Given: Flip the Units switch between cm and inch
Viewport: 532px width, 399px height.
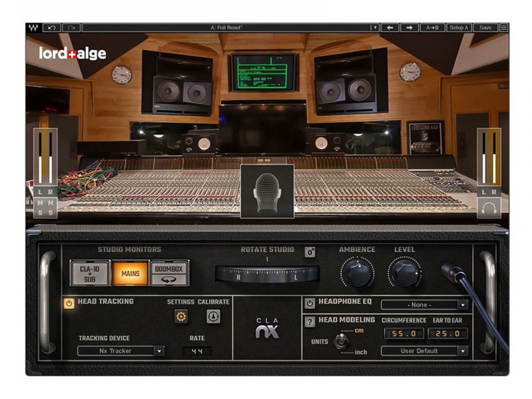Looking at the screenshot, I should 341,341.
